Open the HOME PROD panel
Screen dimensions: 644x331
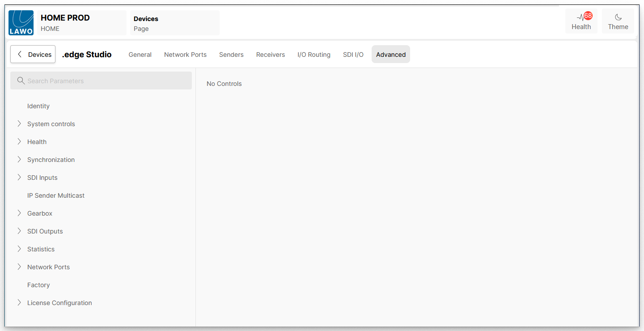(80, 23)
